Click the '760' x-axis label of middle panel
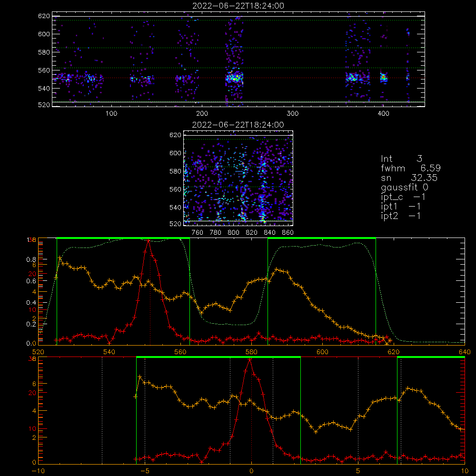 pos(198,233)
